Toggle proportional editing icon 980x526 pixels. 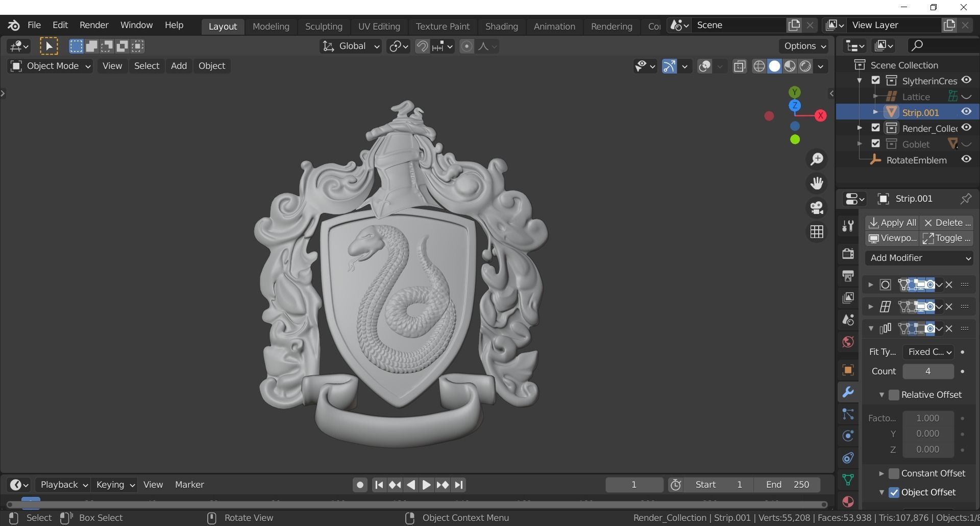pos(467,46)
